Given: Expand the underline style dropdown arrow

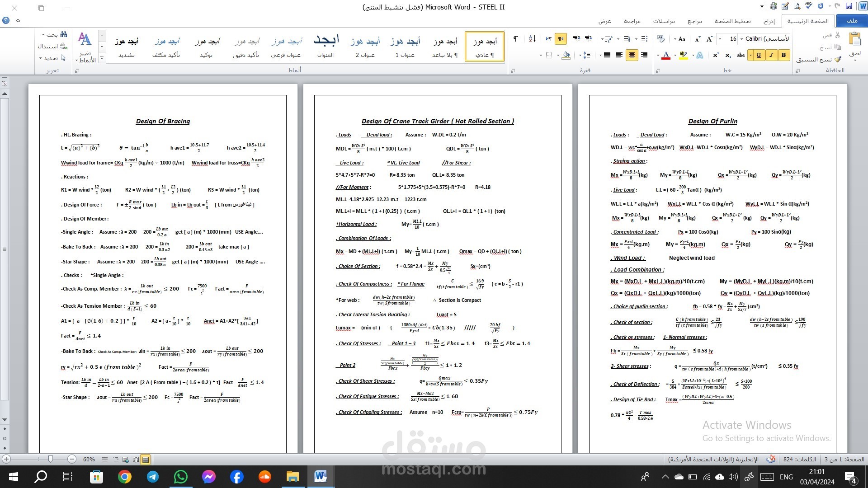Looking at the screenshot, I should [x=750, y=55].
